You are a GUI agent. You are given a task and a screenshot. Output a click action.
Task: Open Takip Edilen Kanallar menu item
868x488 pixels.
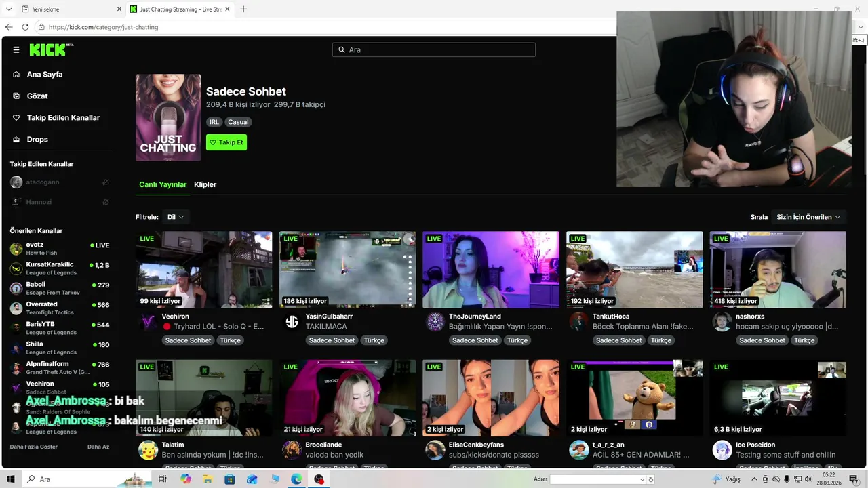coord(63,117)
